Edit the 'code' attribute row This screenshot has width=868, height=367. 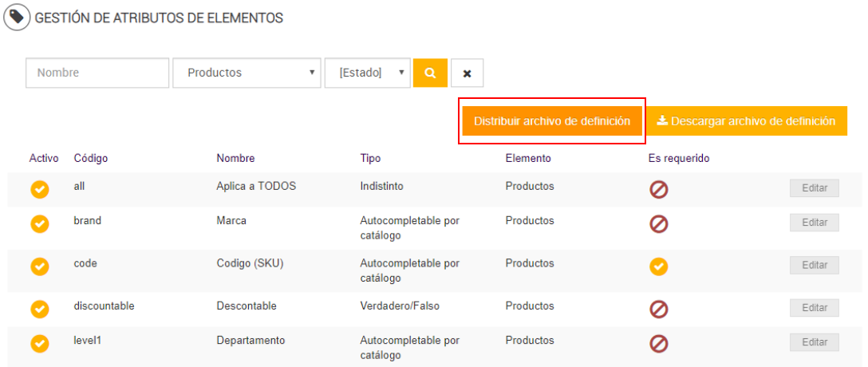pos(814,266)
